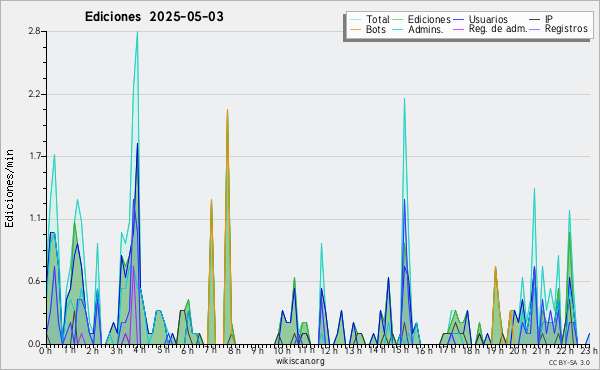Click the orange Bots peak near 8 h
The height and width of the screenshot is (370, 600).
227,110
